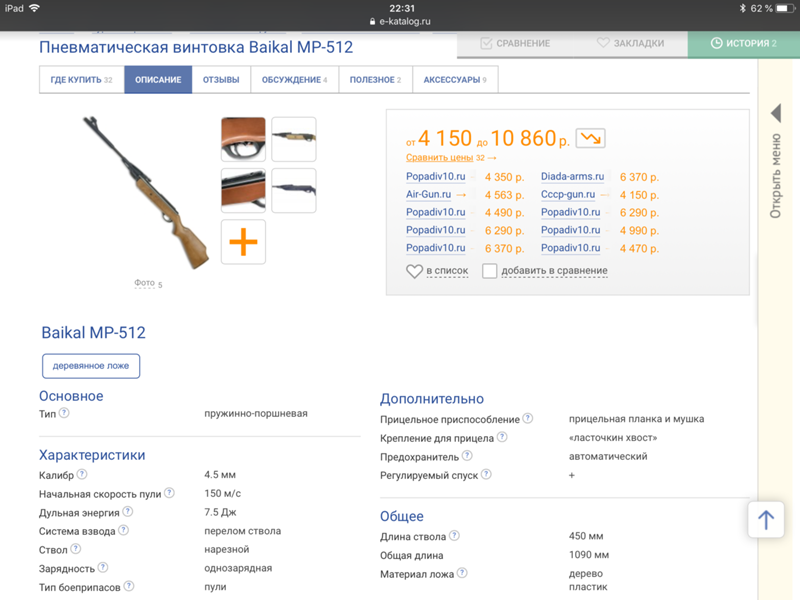View trigger close-up thumbnail
Screen dimensions: 800x600
[243, 139]
